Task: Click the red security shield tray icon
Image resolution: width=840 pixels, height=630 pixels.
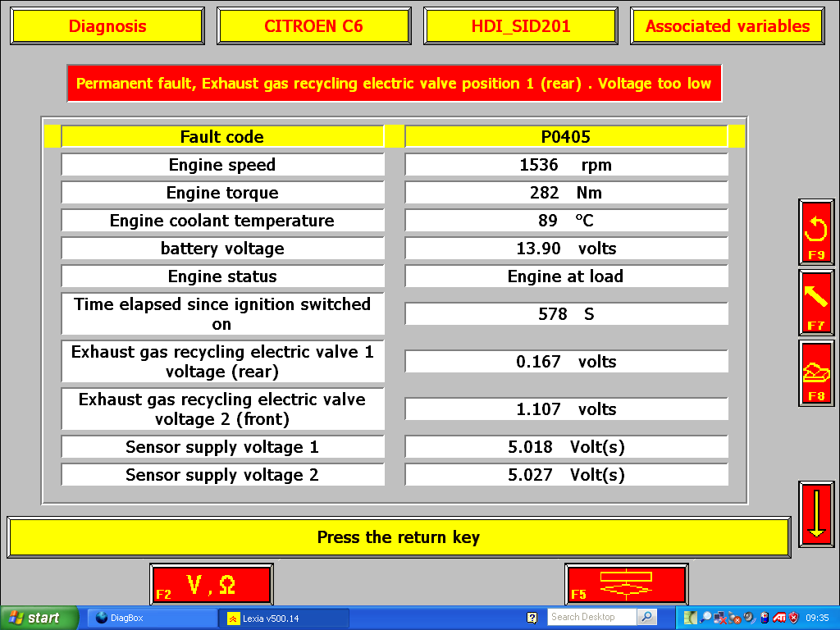Action: tap(794, 618)
